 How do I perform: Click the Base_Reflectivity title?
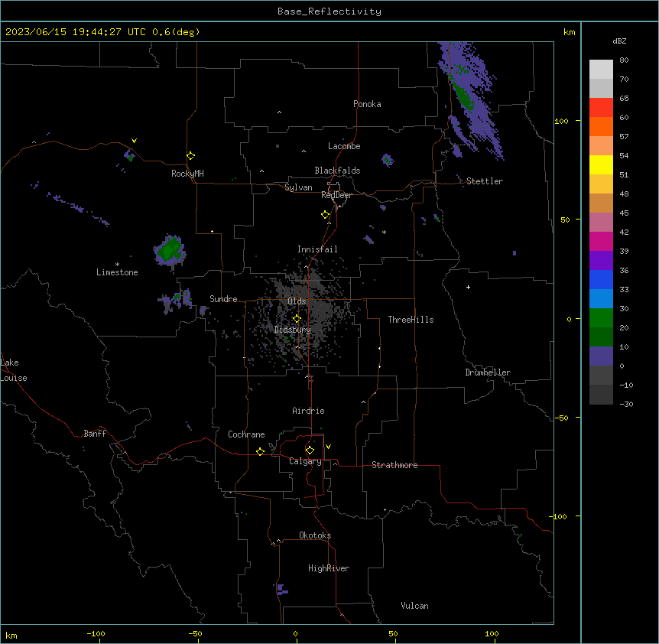pyautogui.click(x=329, y=11)
